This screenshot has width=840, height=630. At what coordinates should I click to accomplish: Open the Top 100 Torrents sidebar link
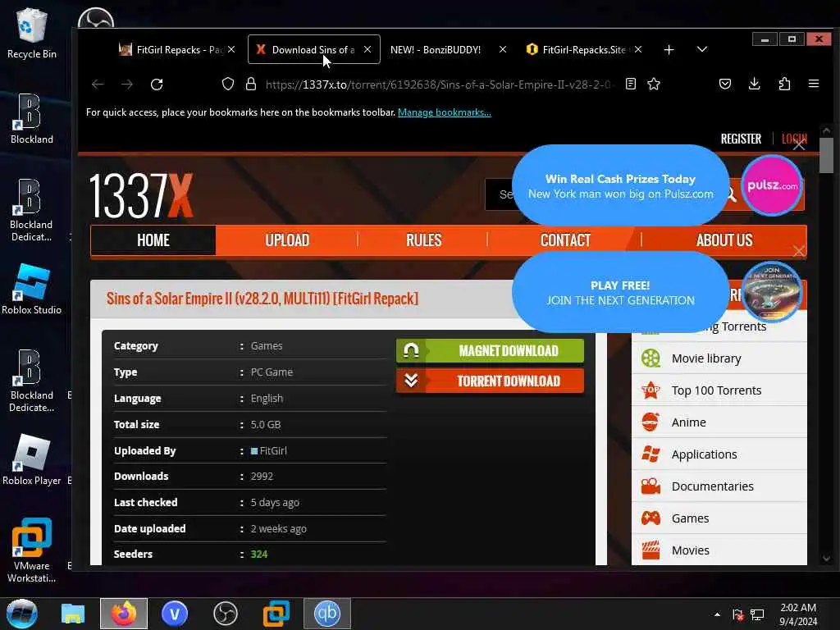point(716,390)
